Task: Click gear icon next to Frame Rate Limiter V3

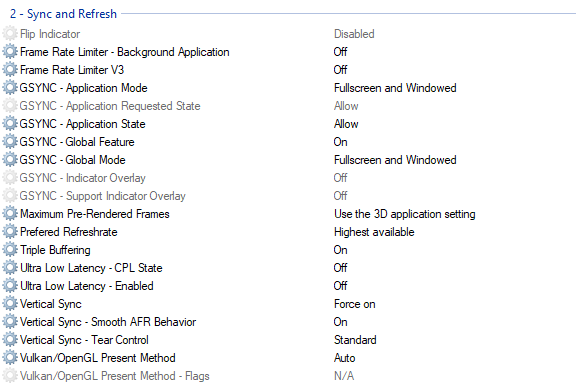Action: (x=10, y=70)
